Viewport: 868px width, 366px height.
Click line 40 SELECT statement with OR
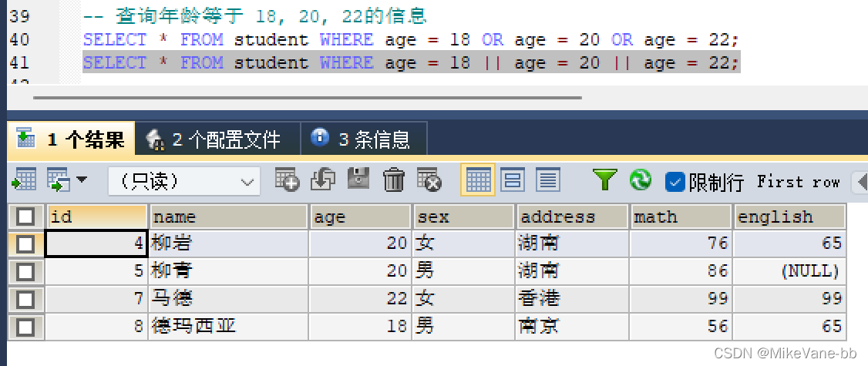click(412, 40)
